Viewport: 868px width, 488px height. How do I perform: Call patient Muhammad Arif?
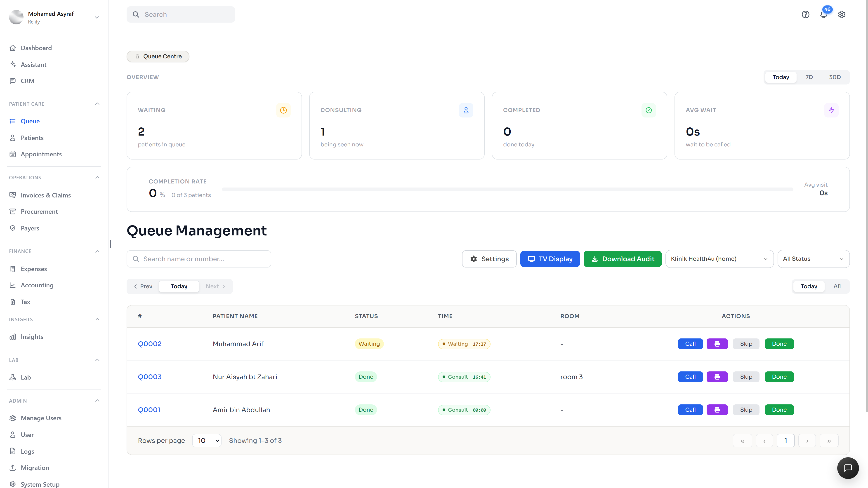coord(690,344)
